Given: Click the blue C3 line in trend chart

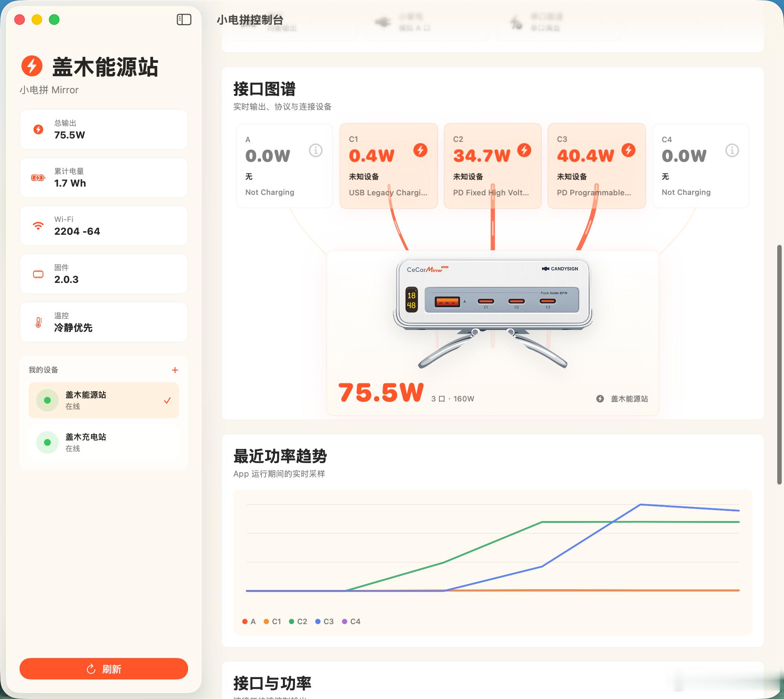Looking at the screenshot, I should click(x=591, y=535).
